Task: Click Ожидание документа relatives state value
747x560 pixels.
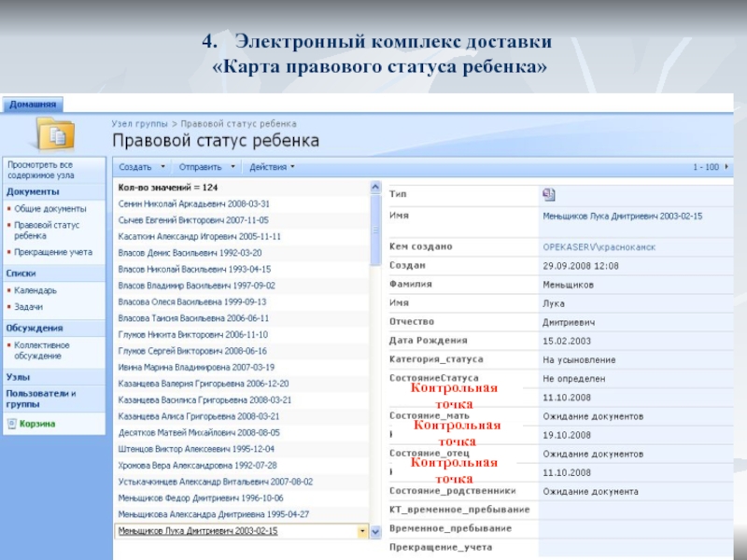Action: tap(590, 492)
